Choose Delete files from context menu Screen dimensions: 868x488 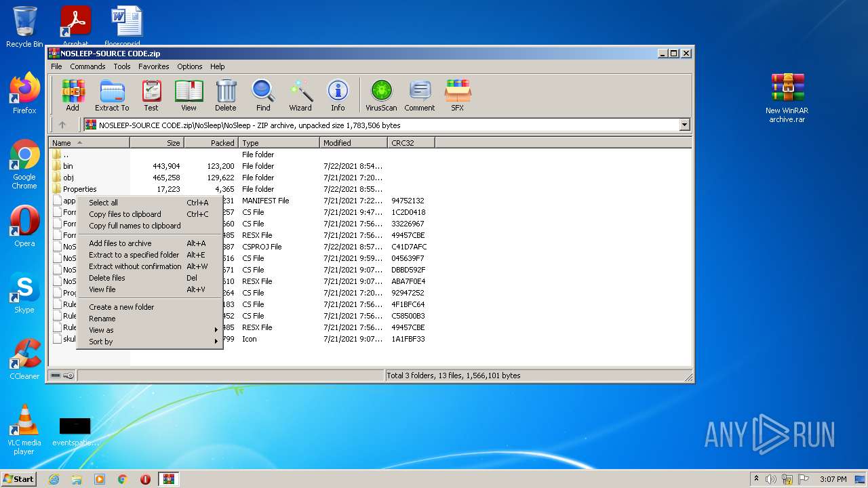(150, 278)
